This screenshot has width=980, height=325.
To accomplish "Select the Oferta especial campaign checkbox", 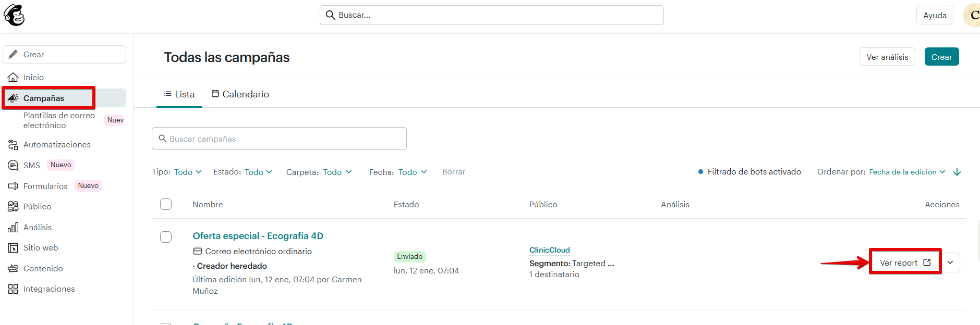I will click(x=166, y=237).
